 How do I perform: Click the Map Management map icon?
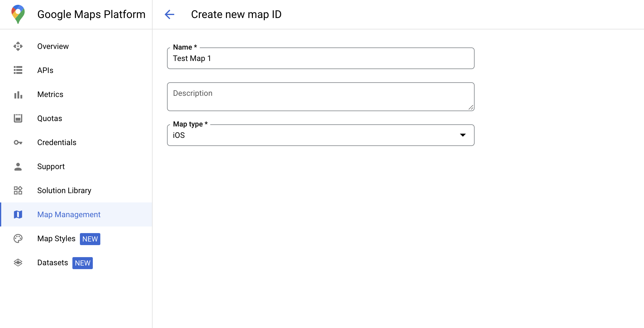click(18, 215)
